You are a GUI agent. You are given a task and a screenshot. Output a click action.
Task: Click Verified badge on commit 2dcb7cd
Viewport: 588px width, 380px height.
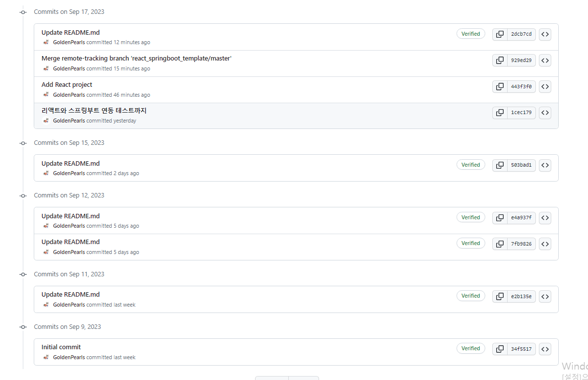[470, 34]
